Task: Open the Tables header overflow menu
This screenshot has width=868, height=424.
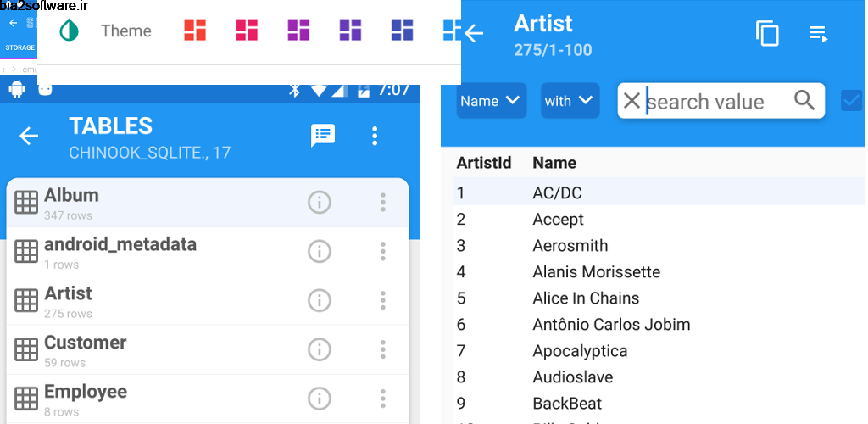Action: [x=375, y=136]
